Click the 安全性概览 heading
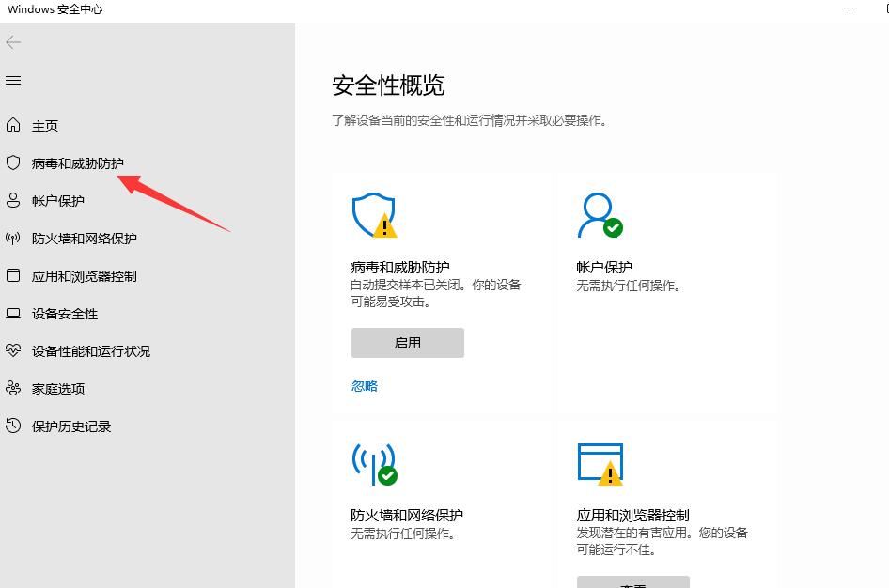This screenshot has width=889, height=588. (x=388, y=85)
